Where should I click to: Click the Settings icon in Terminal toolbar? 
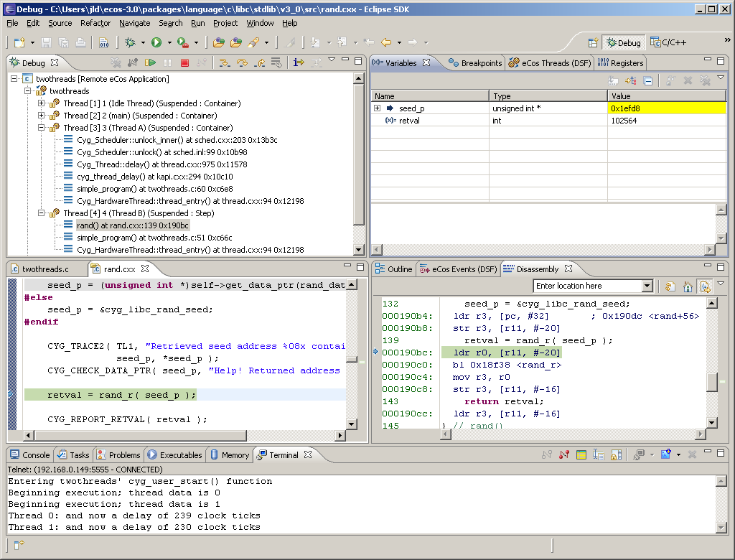(581, 454)
